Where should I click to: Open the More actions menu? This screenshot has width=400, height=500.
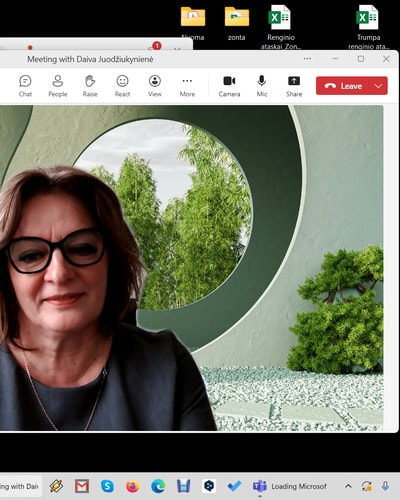tap(187, 86)
